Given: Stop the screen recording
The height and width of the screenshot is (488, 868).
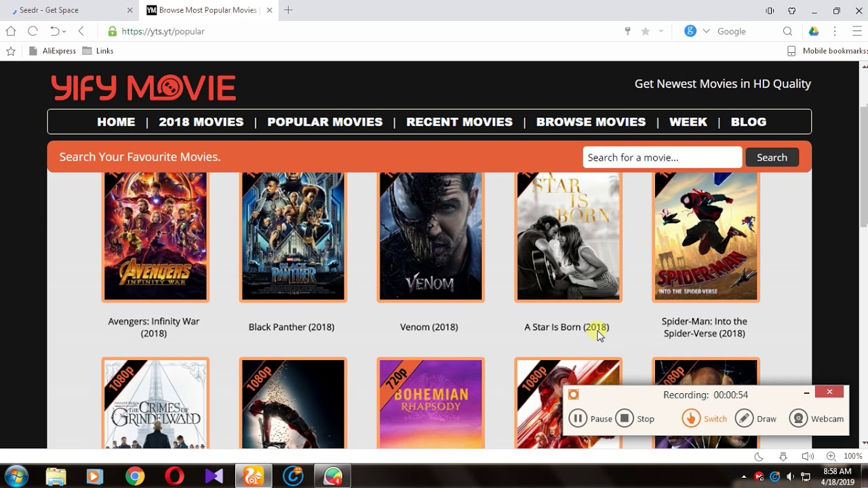Looking at the screenshot, I should tap(635, 418).
